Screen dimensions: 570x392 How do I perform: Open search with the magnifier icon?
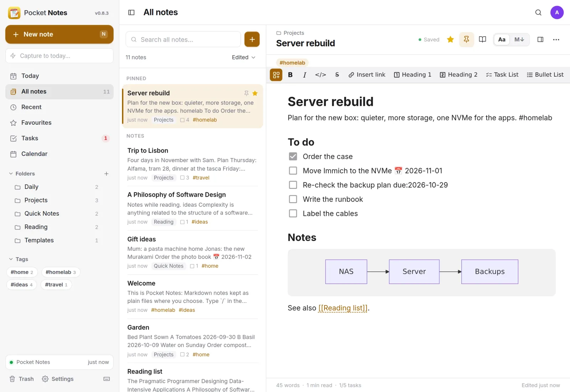pos(538,12)
